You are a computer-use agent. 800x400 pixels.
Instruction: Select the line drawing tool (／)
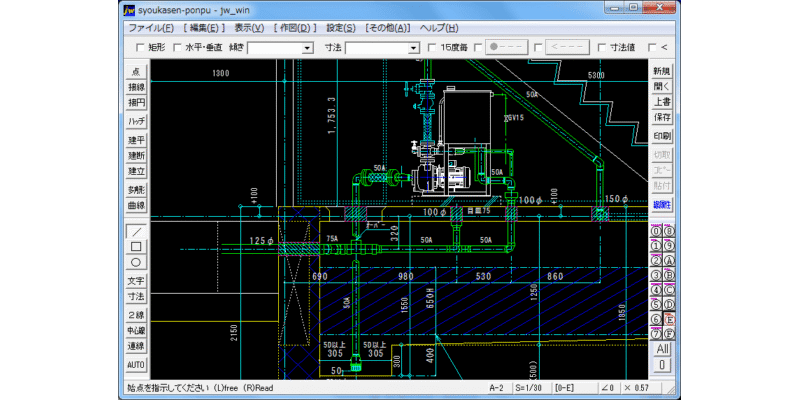point(136,232)
